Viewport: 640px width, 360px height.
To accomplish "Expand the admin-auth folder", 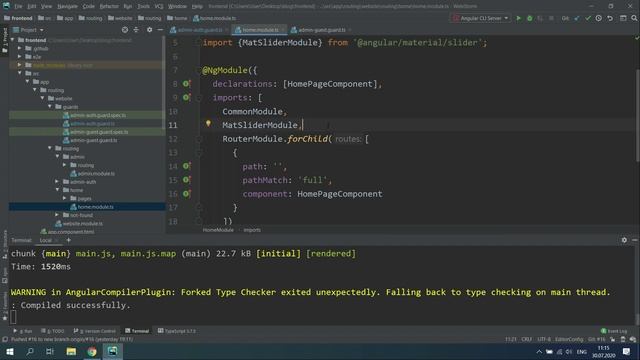I will click(x=57, y=182).
